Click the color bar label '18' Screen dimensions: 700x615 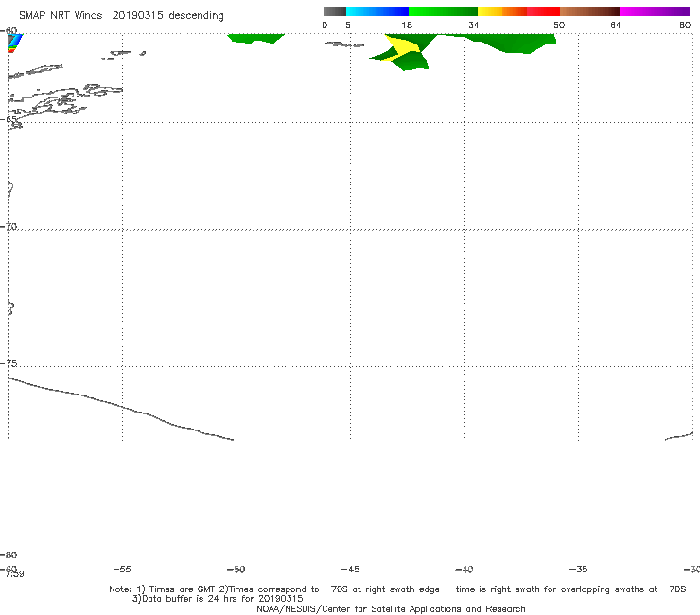[x=407, y=25]
